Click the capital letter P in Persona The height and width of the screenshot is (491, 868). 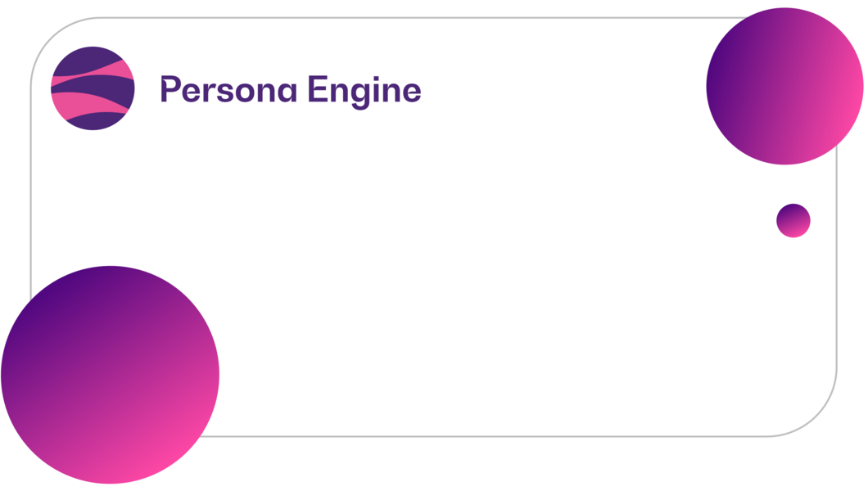pyautogui.click(x=170, y=89)
